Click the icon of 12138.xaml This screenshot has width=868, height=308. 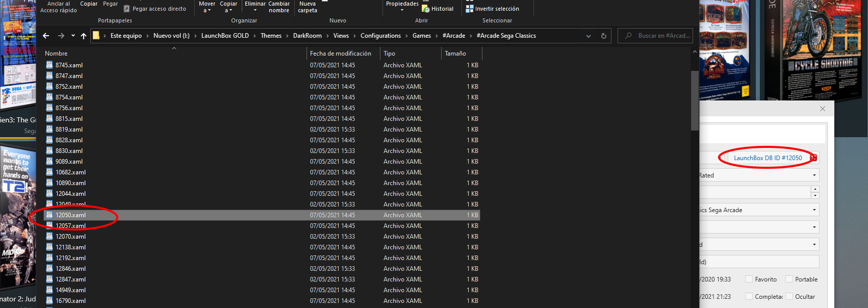click(49, 247)
